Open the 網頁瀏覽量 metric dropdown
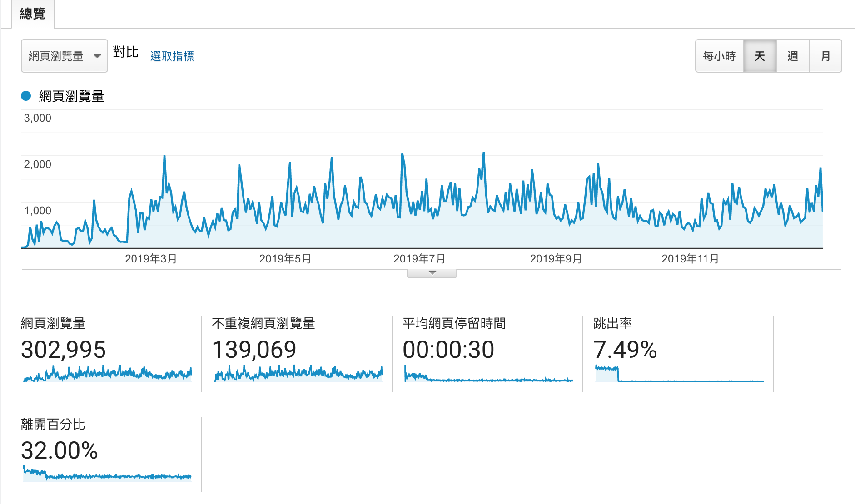Viewport: 855px width, 504px height. tap(64, 56)
